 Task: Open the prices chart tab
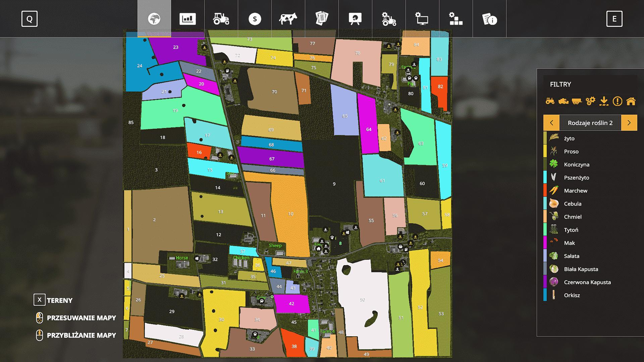(x=187, y=19)
